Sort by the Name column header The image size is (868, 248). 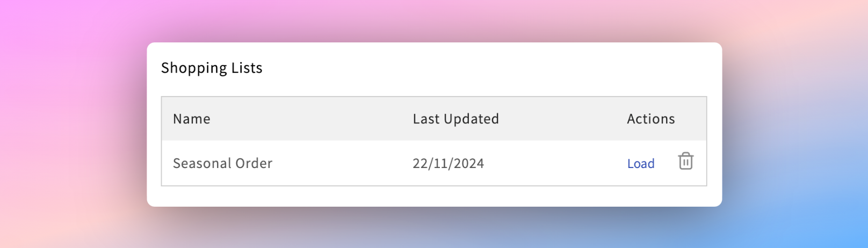tap(192, 119)
